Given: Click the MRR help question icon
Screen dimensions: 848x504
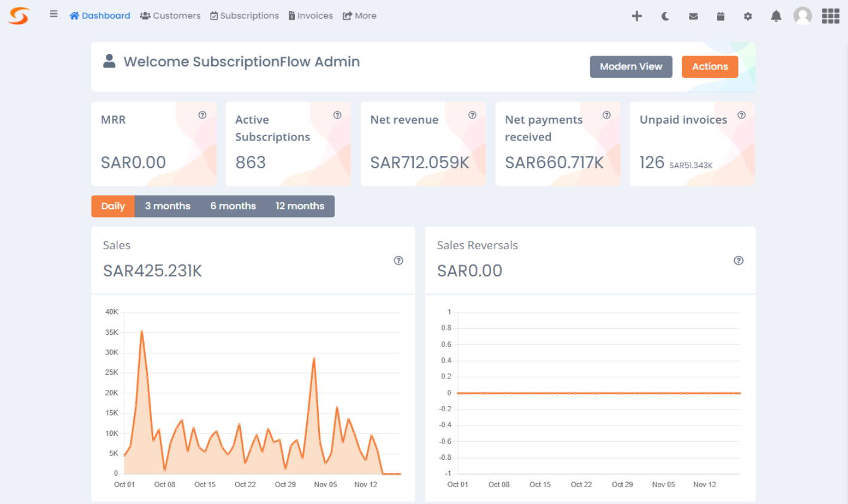Looking at the screenshot, I should [202, 115].
